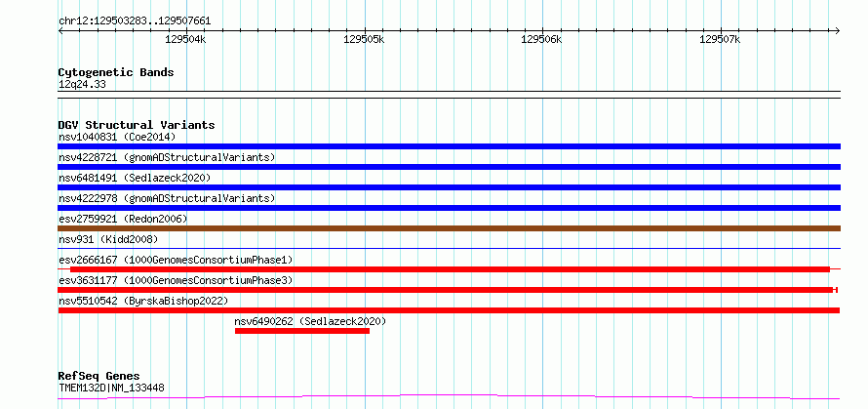Open nsv1040831 (Coe2014) variant label
The width and height of the screenshot is (868, 409).
click(117, 137)
